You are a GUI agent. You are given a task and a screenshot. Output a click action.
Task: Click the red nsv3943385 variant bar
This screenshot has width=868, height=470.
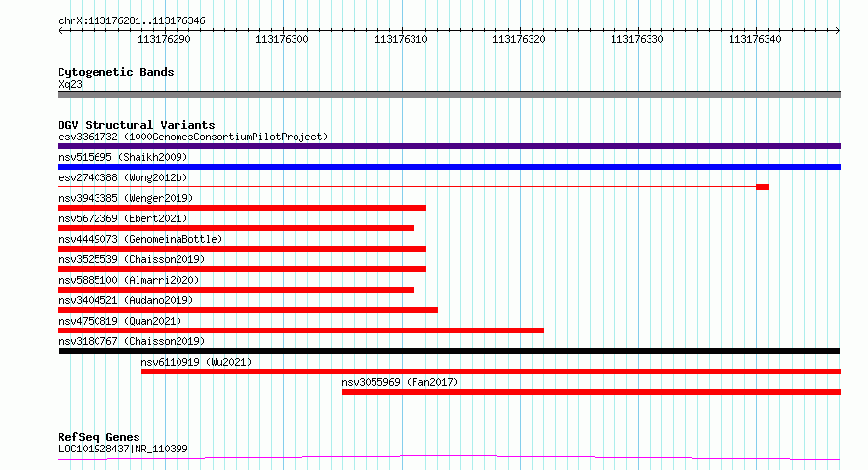click(242, 208)
